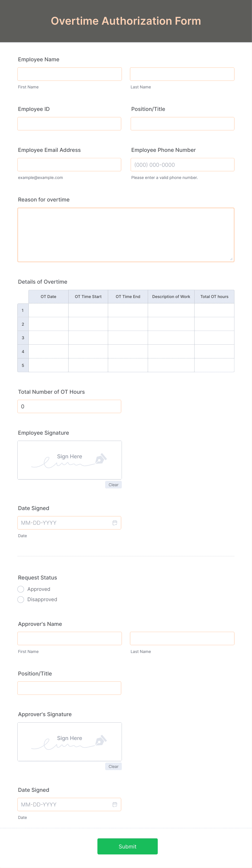
Task: Click the Employee Email Address field
Action: 69,164
